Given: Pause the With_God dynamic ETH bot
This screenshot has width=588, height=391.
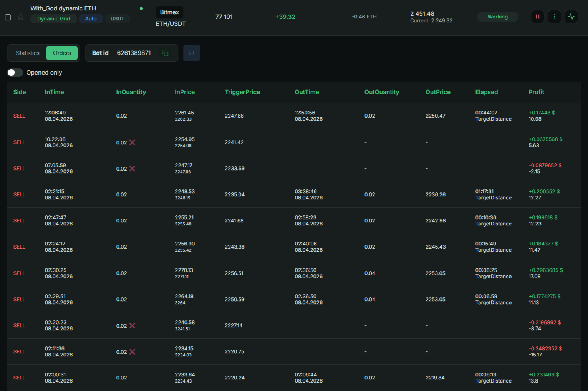Looking at the screenshot, I should click(x=537, y=17).
